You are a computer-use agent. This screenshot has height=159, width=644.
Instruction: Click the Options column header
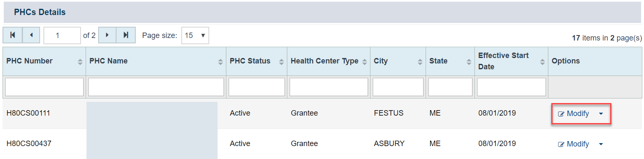(x=565, y=61)
